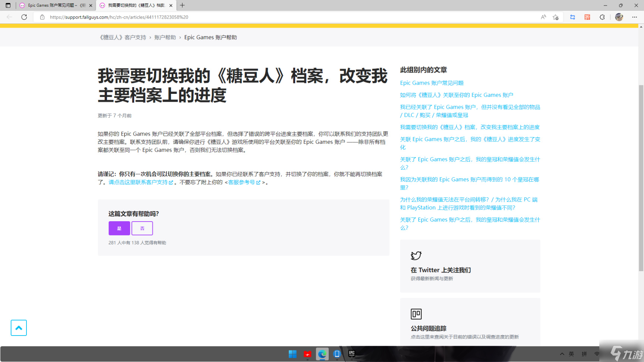Screen dimensions: 644x362
Task: Open 请点击这里联系客户支持 link
Action: coord(141,182)
